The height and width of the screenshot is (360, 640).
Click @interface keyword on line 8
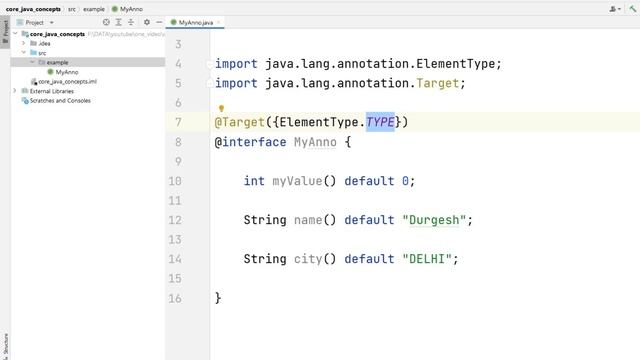(251, 142)
